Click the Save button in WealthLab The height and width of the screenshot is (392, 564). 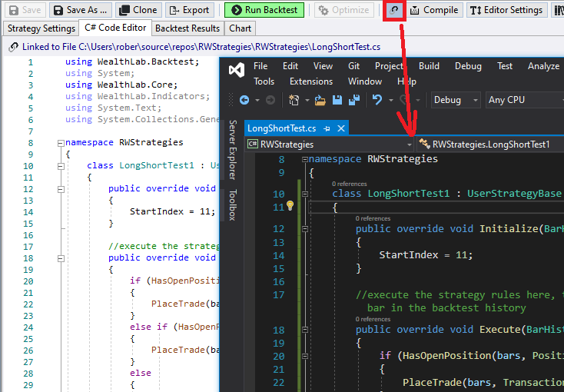pyautogui.click(x=25, y=10)
